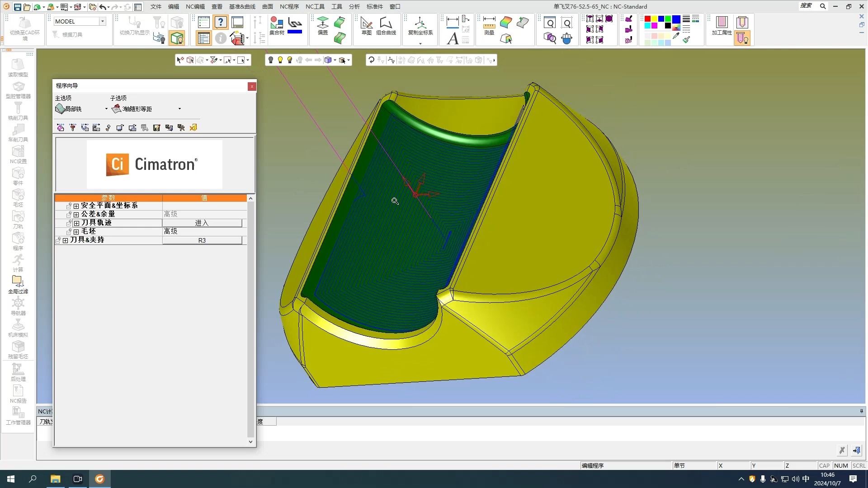Viewport: 868px width, 488px height.
Task: Toggle the highlighted tool display lightbulb button
Action: (x=742, y=38)
